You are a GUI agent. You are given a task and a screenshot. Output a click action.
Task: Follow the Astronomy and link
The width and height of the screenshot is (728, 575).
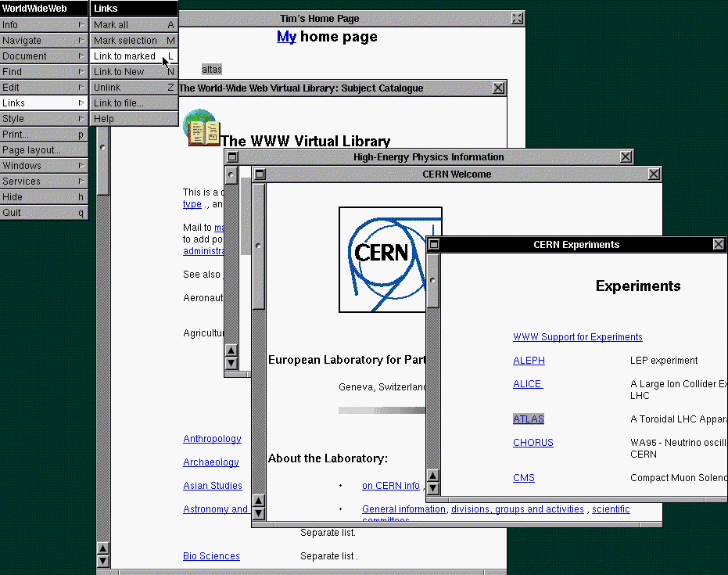tap(216, 509)
